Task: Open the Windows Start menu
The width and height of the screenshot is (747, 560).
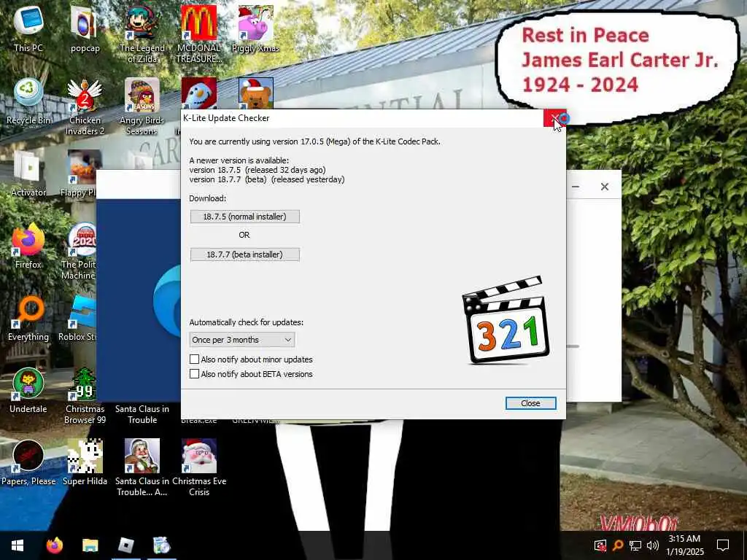Action: (x=18, y=545)
